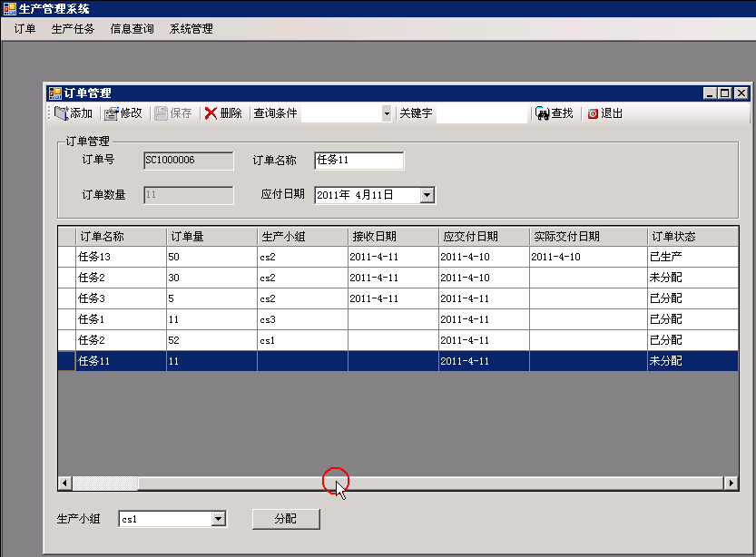
Task: Click the 订单量 column header
Action: tap(211, 237)
